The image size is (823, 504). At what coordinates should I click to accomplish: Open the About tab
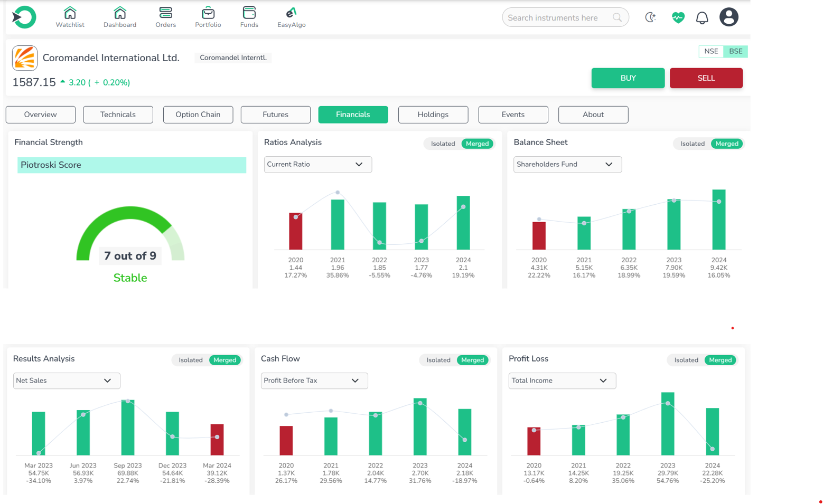click(593, 115)
